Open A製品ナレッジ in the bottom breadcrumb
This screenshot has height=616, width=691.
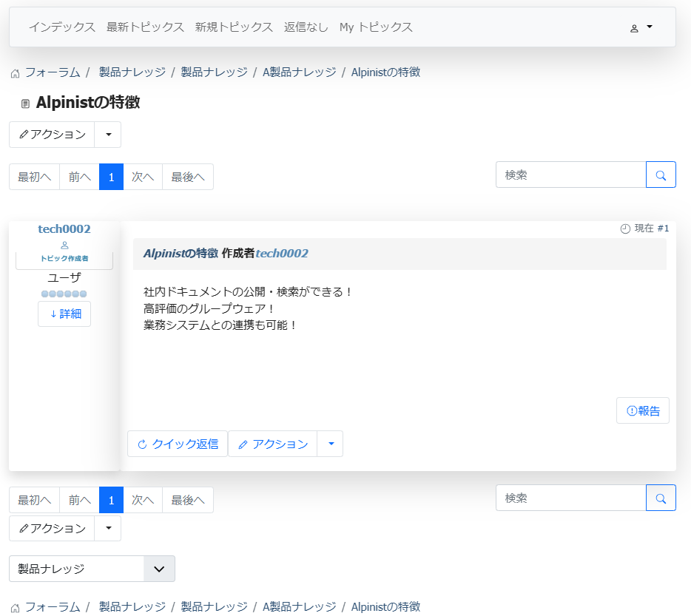[x=299, y=607]
